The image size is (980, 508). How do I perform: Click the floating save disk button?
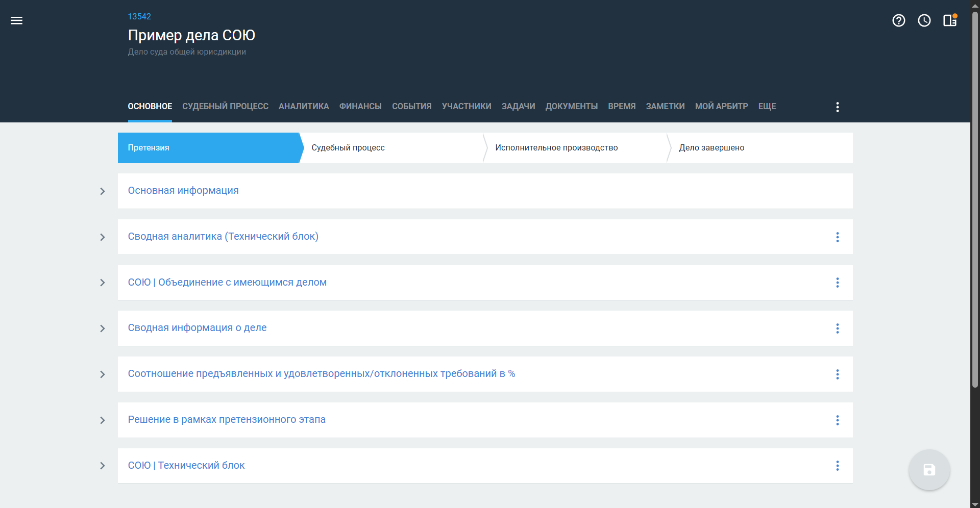[929, 470]
